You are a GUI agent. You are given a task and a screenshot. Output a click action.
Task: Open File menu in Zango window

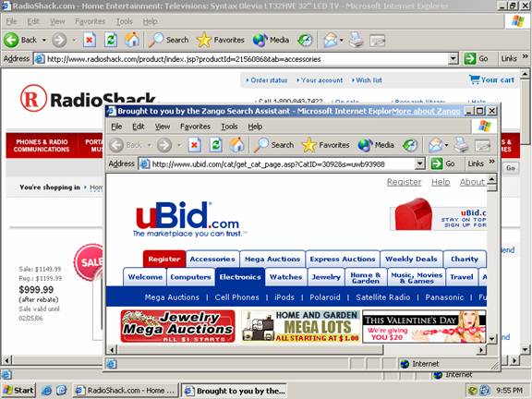pos(116,127)
